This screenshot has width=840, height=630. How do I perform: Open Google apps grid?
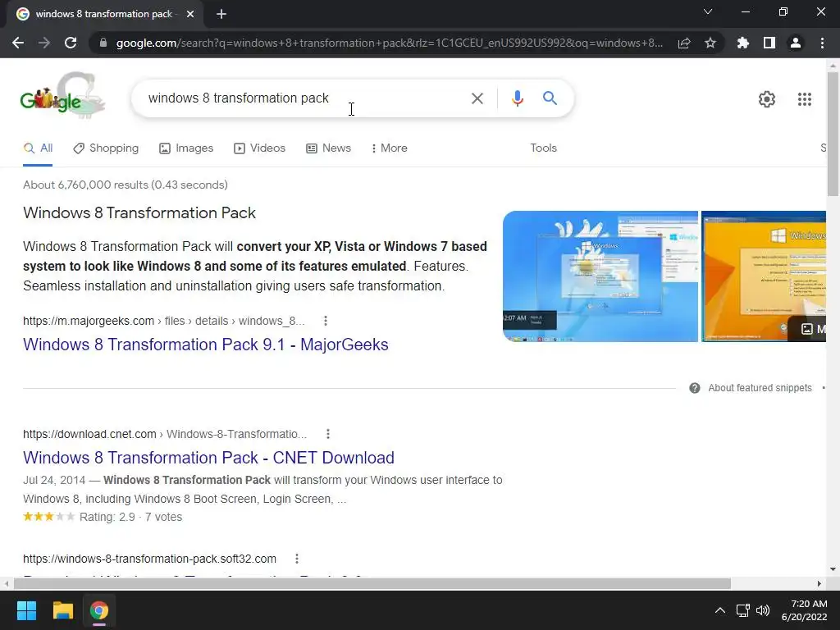pos(804,99)
